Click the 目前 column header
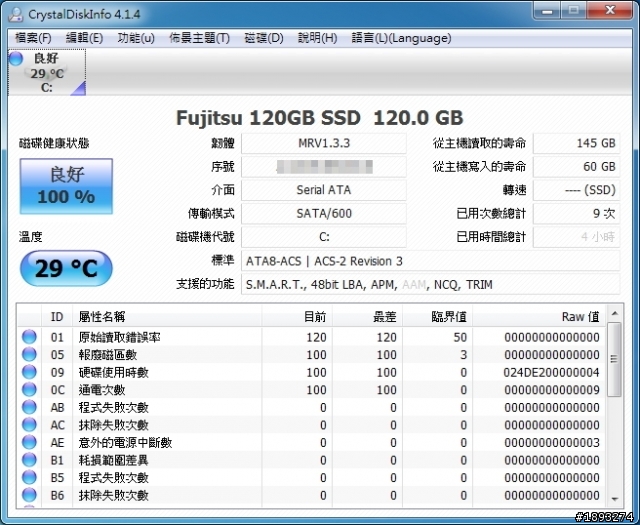The height and width of the screenshot is (525, 640). point(297,316)
